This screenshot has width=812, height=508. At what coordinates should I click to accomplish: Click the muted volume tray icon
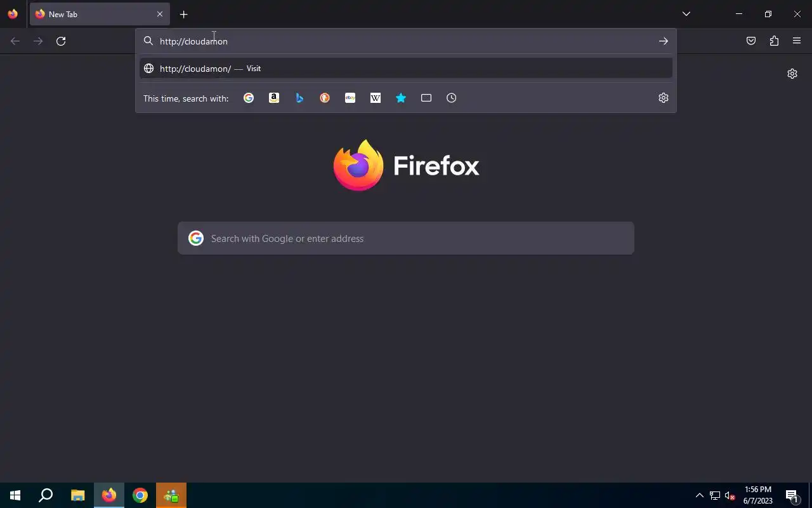tap(730, 495)
